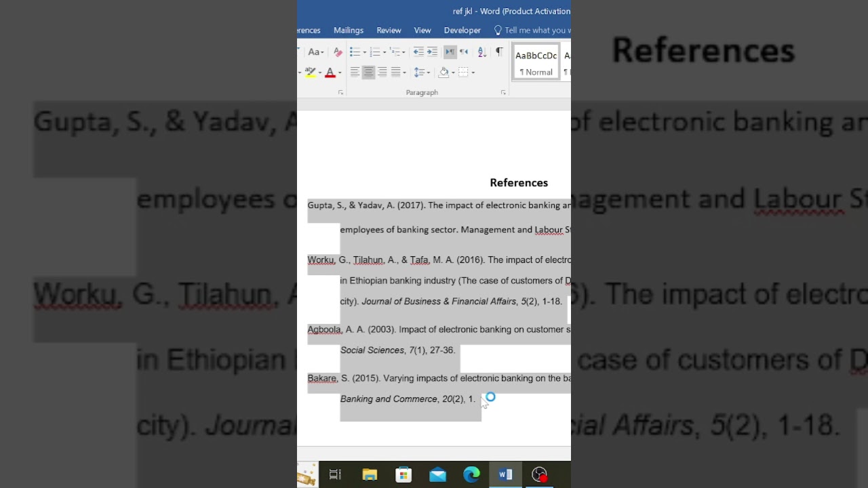Switch to the View tab
Image resolution: width=868 pixels, height=488 pixels.
422,30
